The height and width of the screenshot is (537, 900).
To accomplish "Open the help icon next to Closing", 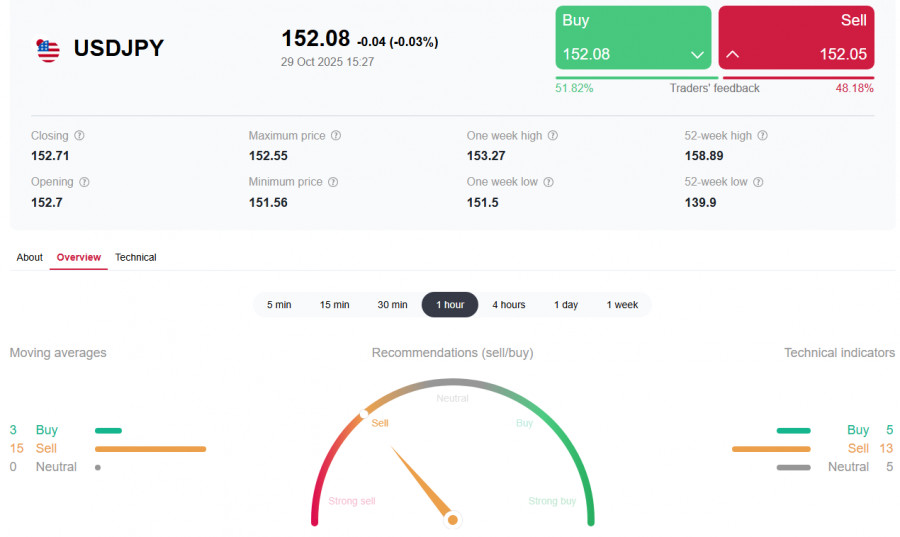I will tap(79, 135).
